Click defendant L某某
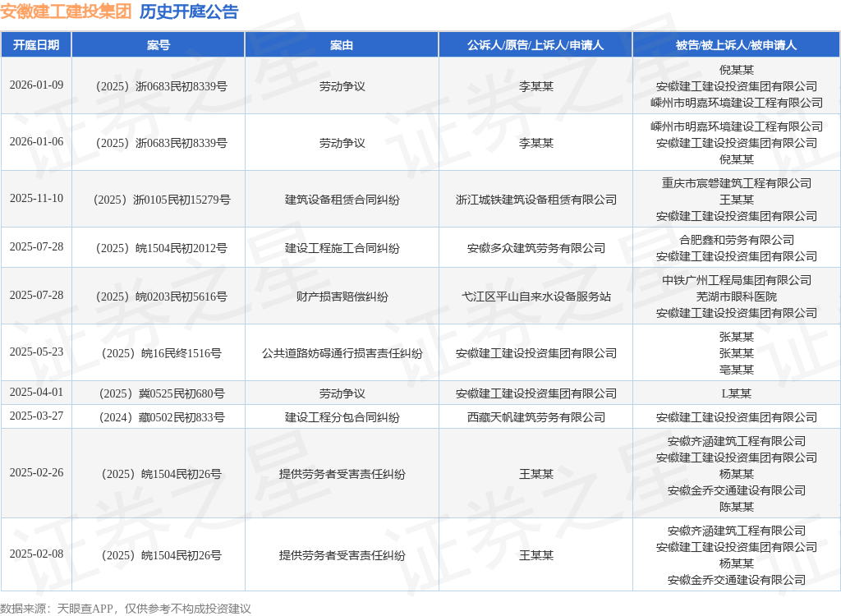The width and height of the screenshot is (841, 616). click(x=737, y=393)
